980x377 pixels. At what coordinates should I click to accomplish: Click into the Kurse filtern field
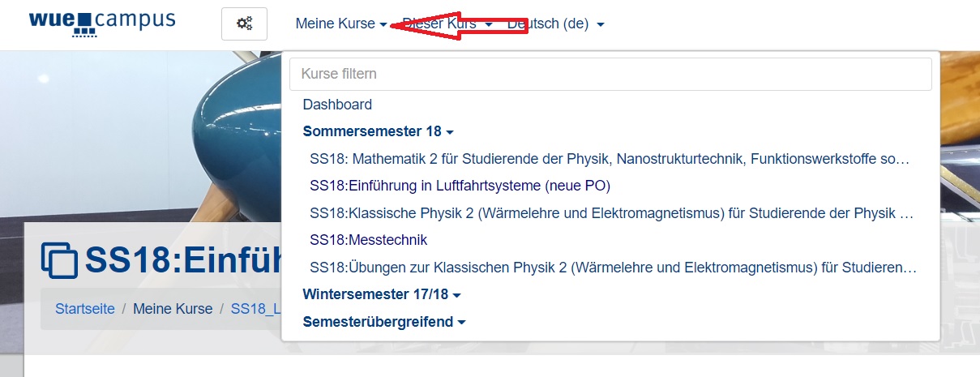(x=610, y=74)
